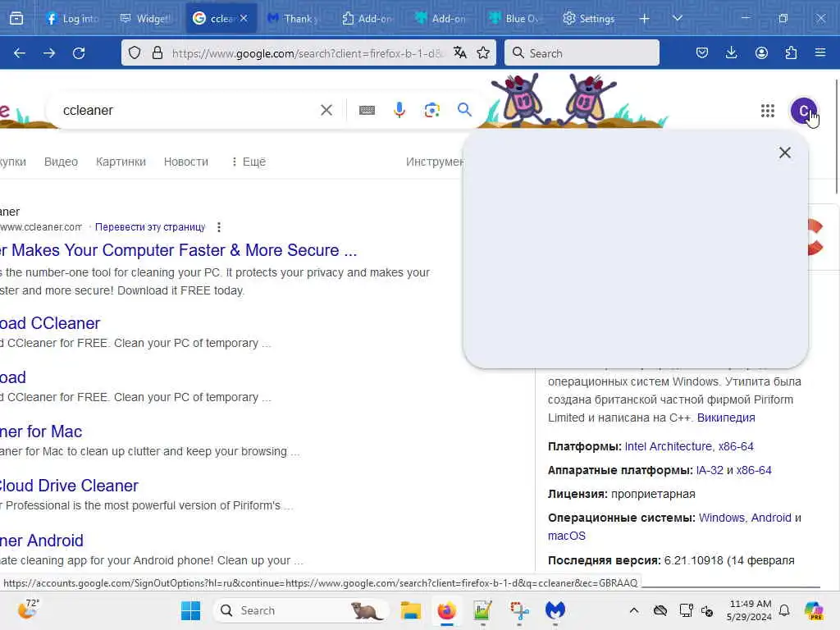Open more options for ccleaner.com result

pos(218,227)
